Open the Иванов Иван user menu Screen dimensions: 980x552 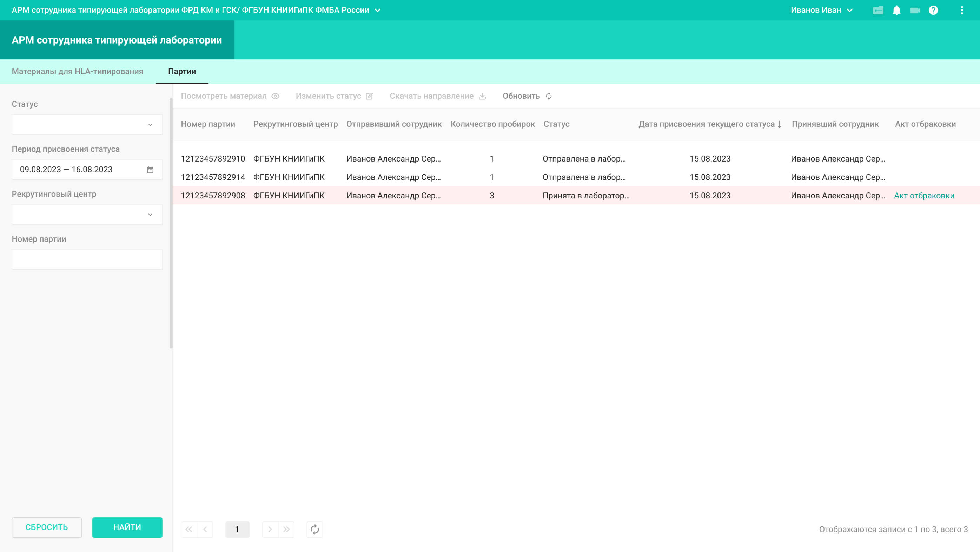pyautogui.click(x=821, y=10)
